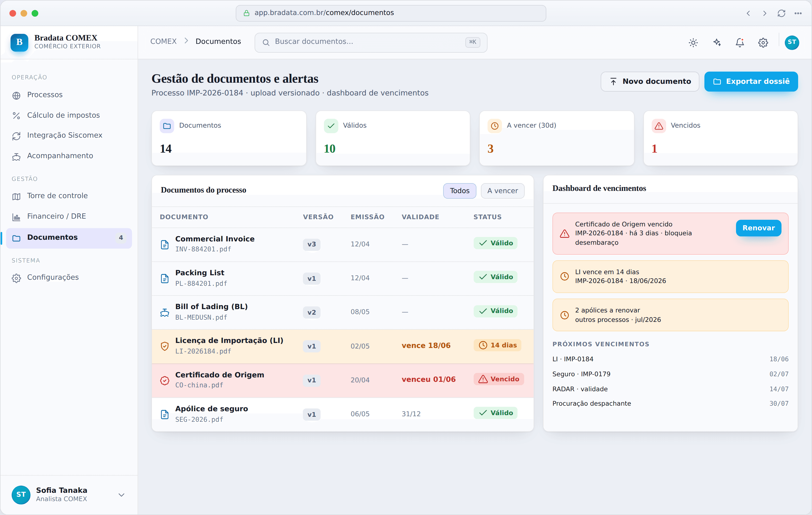The height and width of the screenshot is (515, 812).
Task: Click the Novo documento button
Action: point(650,81)
